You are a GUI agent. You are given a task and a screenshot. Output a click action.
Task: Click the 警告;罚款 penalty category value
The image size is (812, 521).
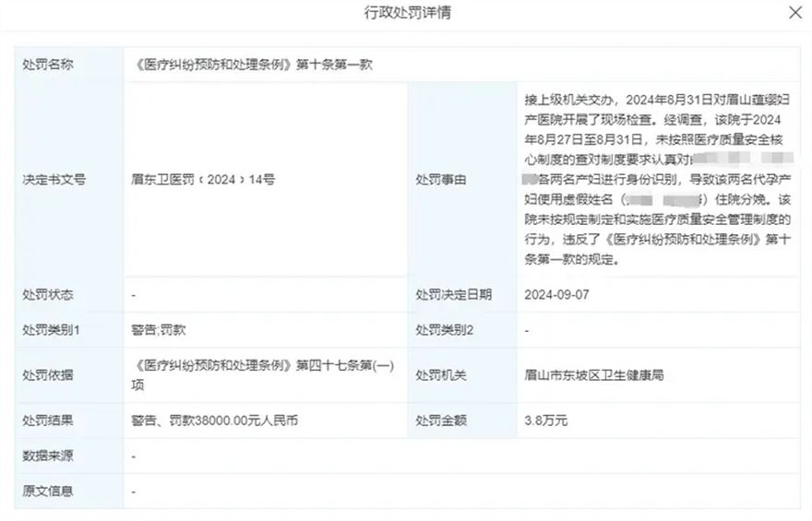pyautogui.click(x=159, y=329)
